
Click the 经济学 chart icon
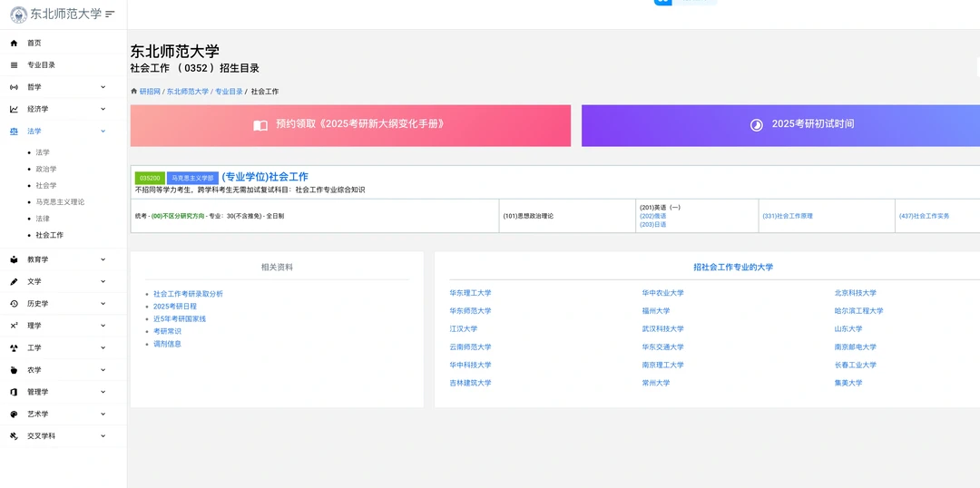14,110
